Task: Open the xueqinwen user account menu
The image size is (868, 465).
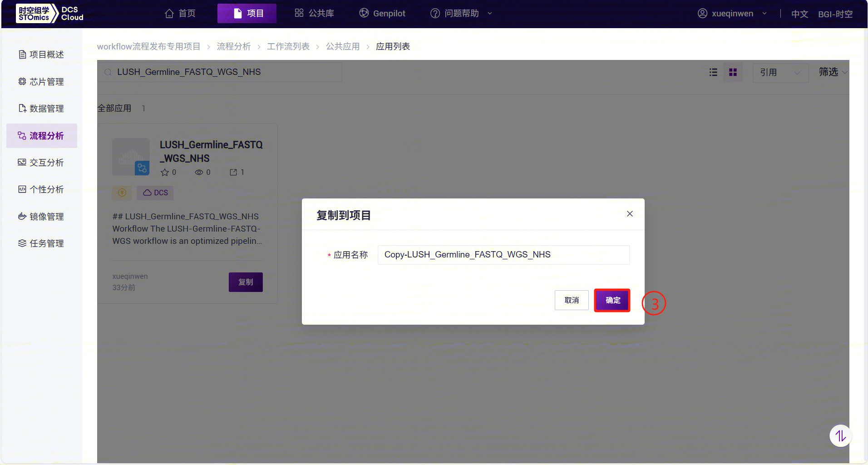Action: (x=732, y=13)
